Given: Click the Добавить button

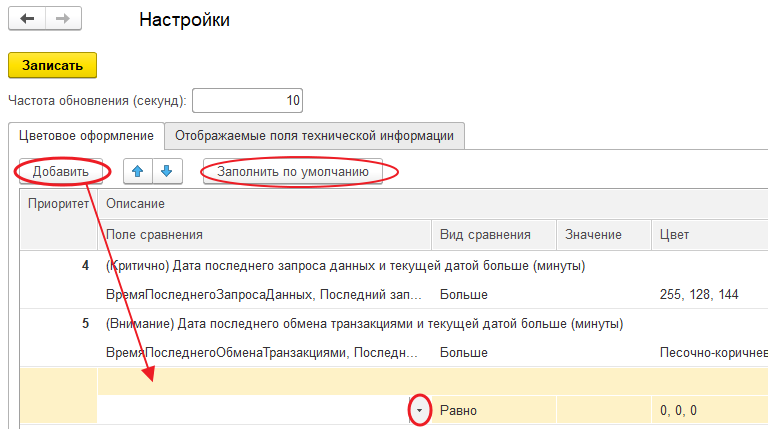Looking at the screenshot, I should coord(61,172).
